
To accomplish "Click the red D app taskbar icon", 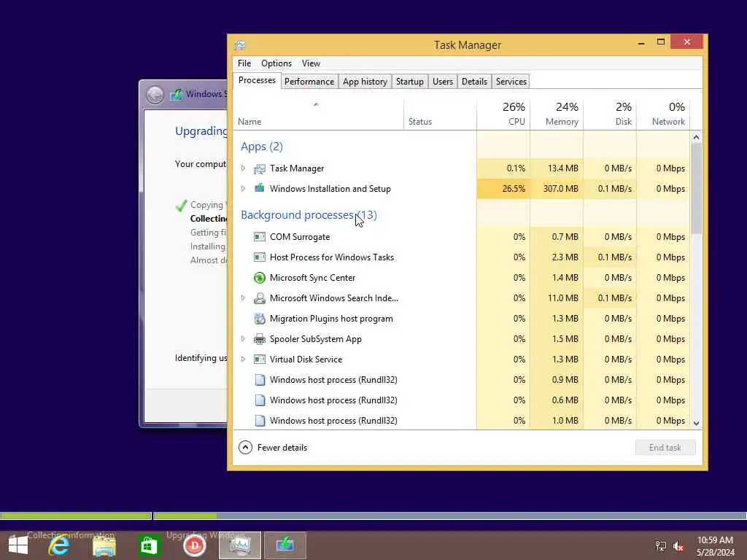I will [x=194, y=545].
